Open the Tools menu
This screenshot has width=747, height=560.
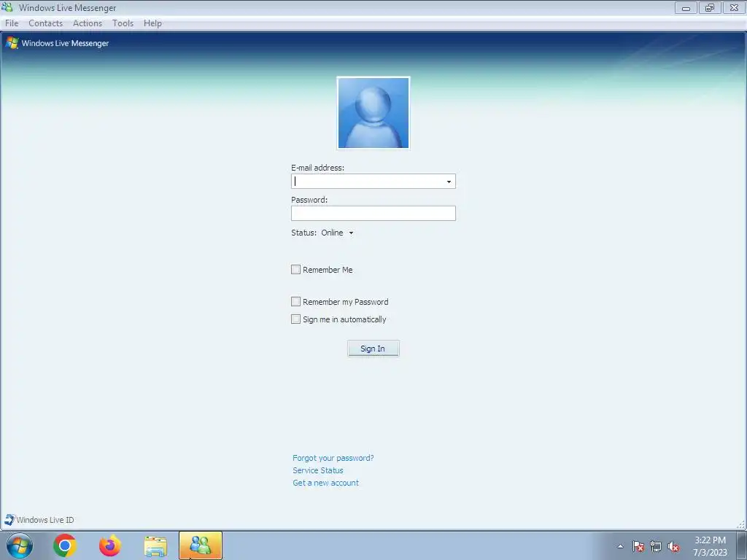click(123, 23)
